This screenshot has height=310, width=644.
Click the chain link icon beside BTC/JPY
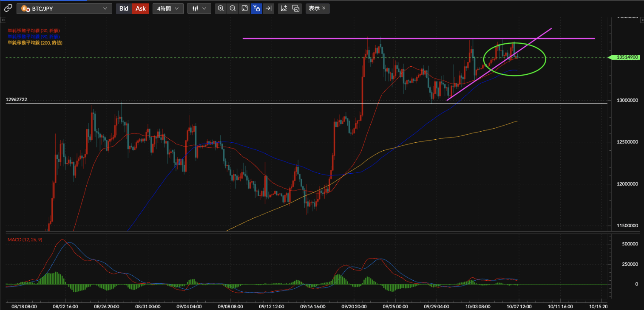click(8, 8)
